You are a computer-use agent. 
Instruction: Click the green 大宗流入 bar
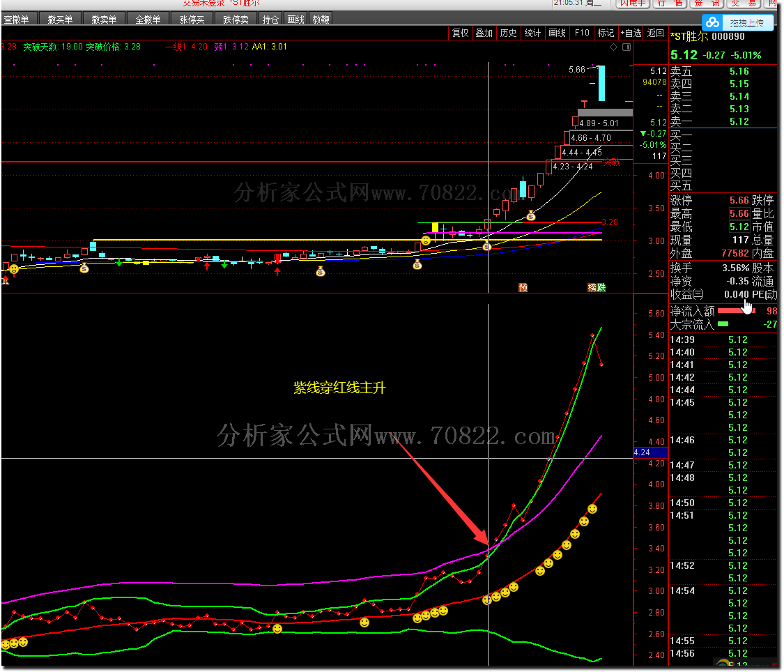723,324
